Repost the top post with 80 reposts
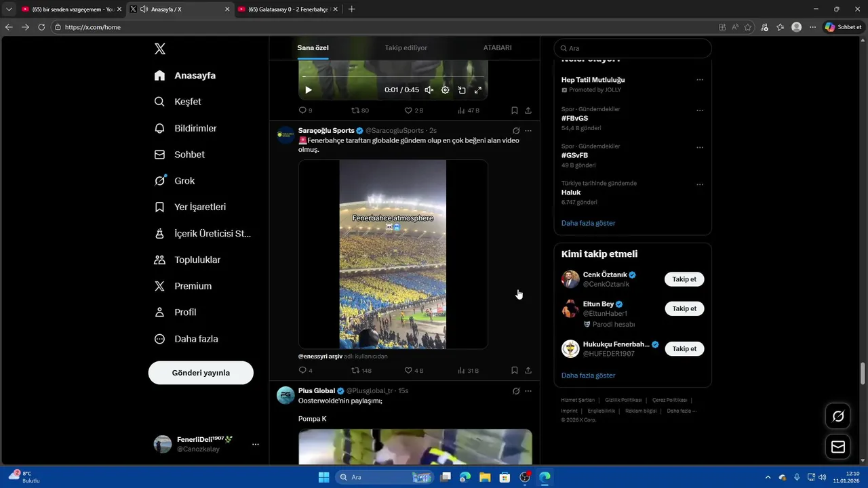Screen dimensions: 868x488 click(x=360, y=110)
